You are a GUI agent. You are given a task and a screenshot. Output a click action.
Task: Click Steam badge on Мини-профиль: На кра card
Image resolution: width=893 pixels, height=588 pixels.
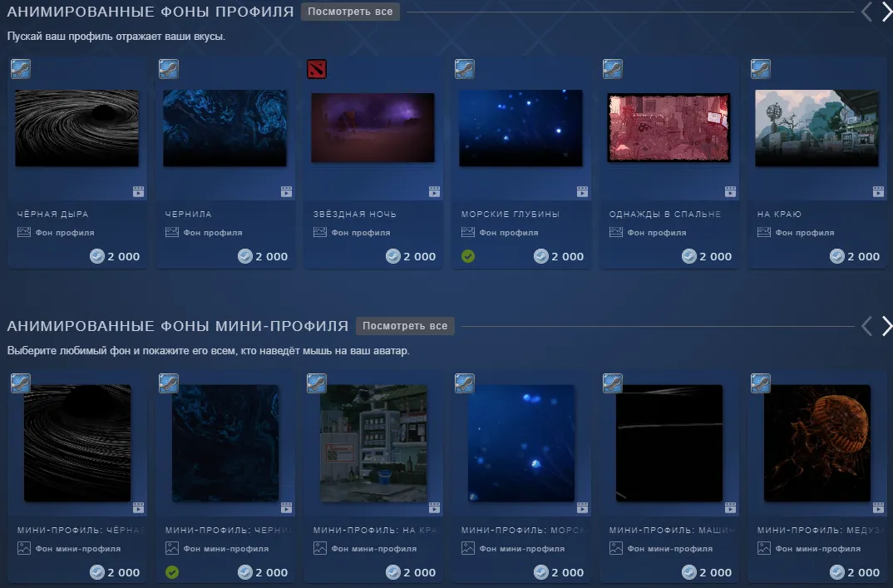point(317,383)
